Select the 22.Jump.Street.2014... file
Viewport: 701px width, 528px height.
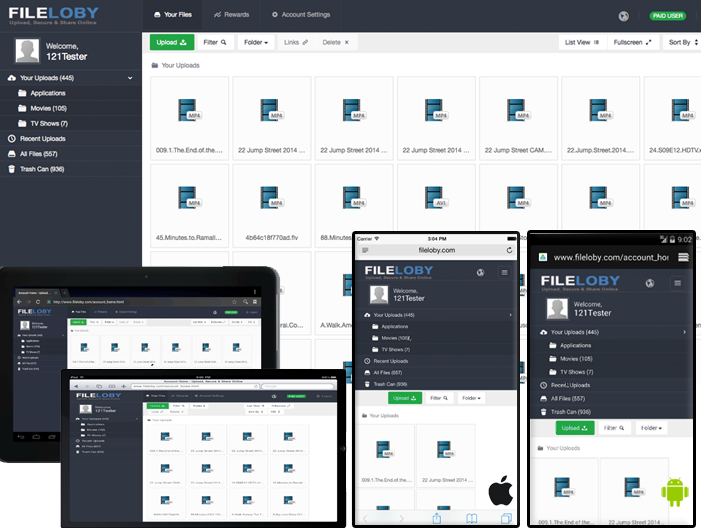pyautogui.click(x=600, y=118)
